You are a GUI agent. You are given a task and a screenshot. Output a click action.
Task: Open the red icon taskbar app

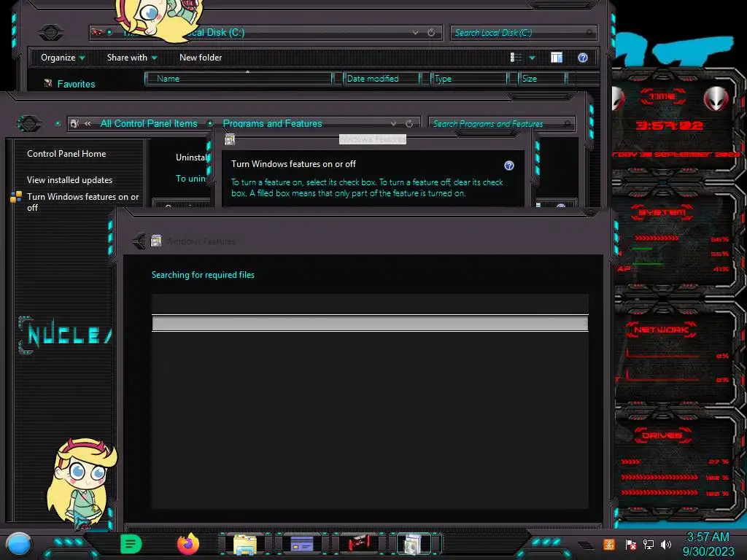coord(359,544)
